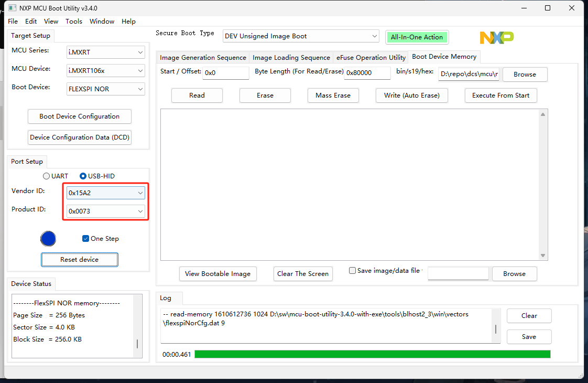
Task: Click the All-In-One Action button
Action: point(417,37)
